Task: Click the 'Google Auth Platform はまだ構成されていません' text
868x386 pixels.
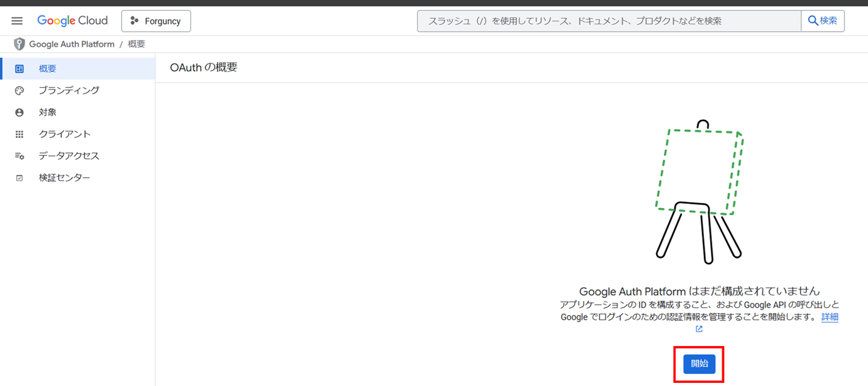Action: click(700, 291)
